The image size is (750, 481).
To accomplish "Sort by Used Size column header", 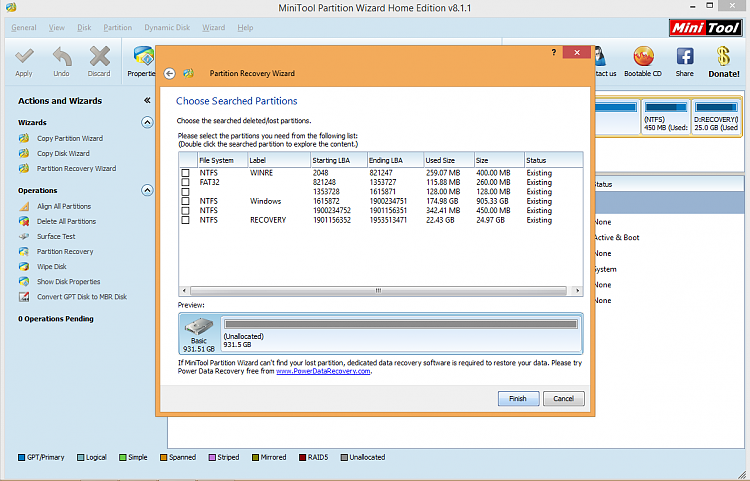I will click(x=448, y=160).
